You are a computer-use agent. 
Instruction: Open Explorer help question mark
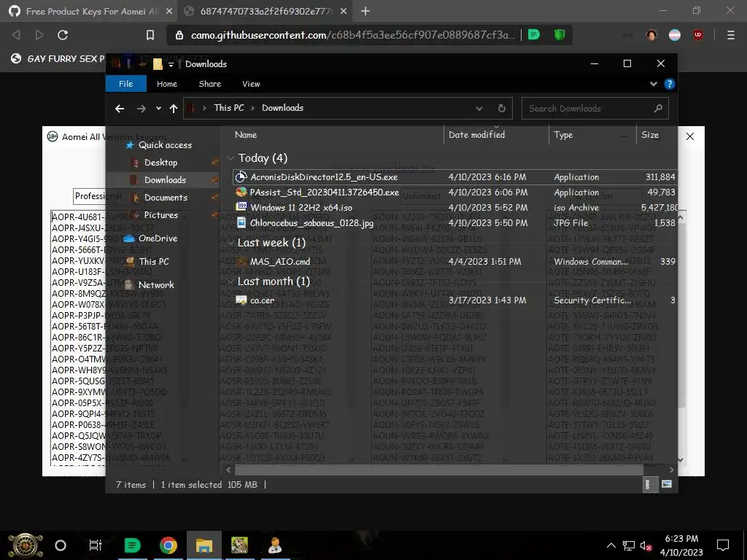(x=670, y=84)
